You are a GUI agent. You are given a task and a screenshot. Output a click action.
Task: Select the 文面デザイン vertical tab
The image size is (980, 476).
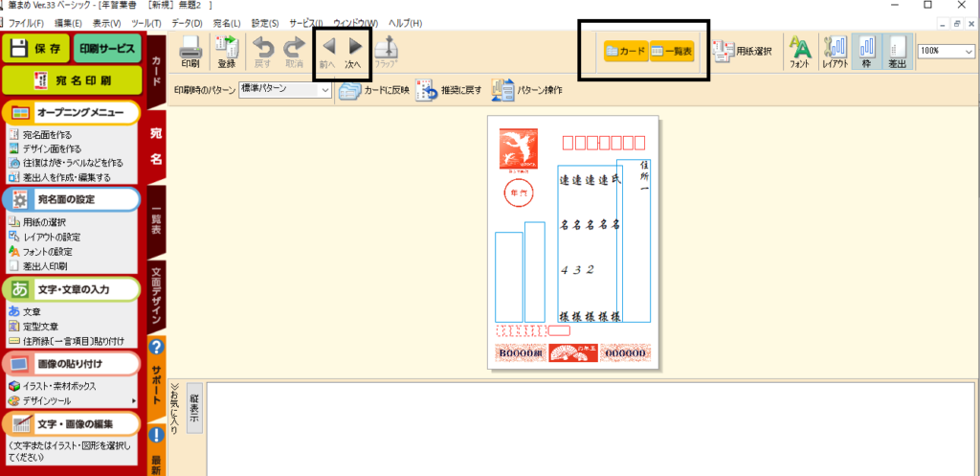156,294
